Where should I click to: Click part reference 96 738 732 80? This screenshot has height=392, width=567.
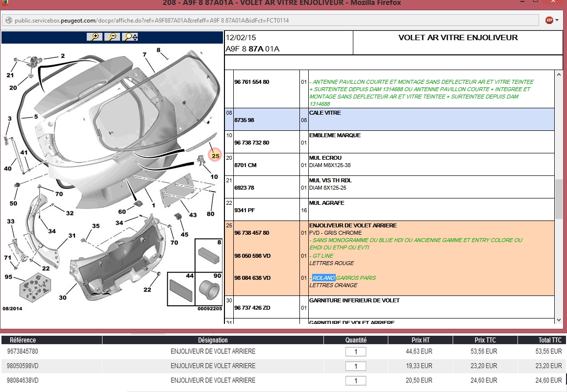252,143
